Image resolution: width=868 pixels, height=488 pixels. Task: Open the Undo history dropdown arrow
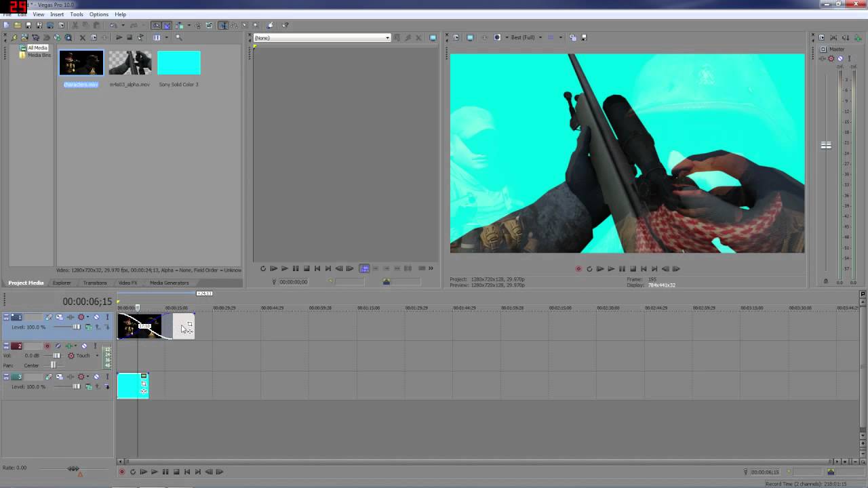click(123, 25)
